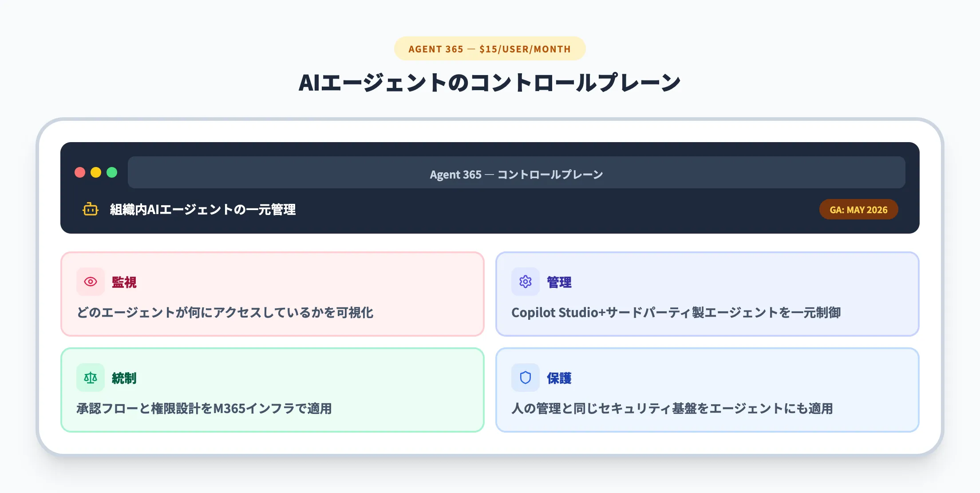
Task: Click the GA: MAY 2026 badge
Action: point(858,210)
